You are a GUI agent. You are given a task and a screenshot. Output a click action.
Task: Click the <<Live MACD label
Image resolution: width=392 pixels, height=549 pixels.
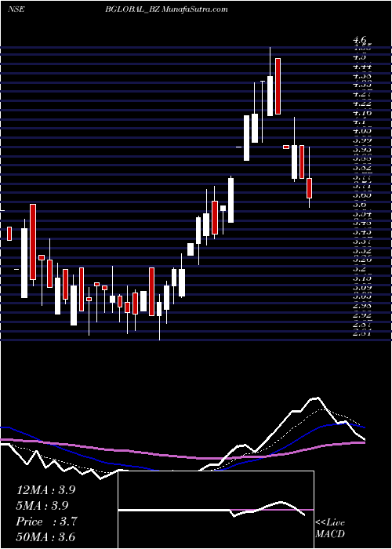coord(330,529)
